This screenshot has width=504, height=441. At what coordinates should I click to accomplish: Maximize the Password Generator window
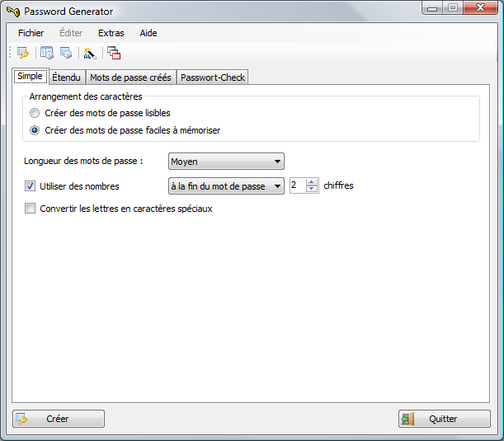tap(453, 8)
